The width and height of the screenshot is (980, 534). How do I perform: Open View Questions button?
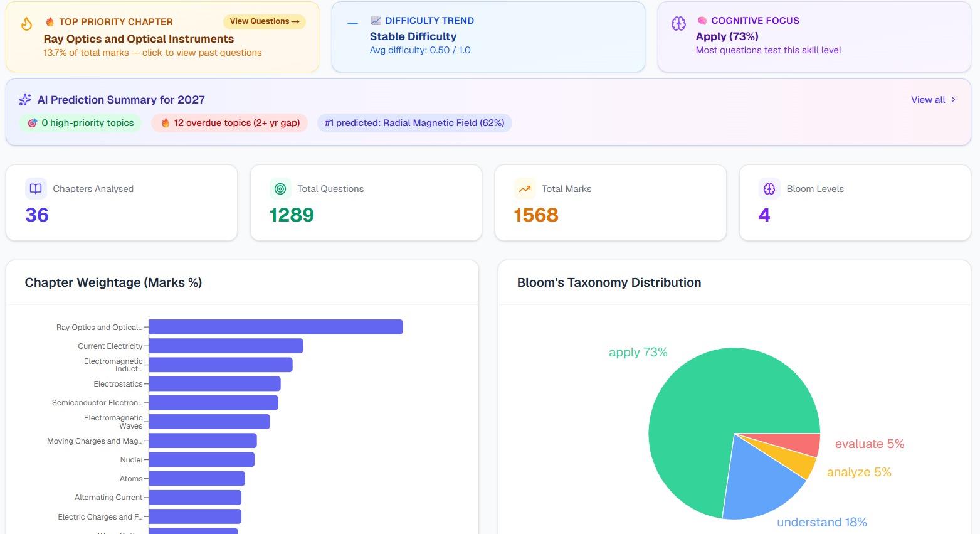(x=265, y=21)
